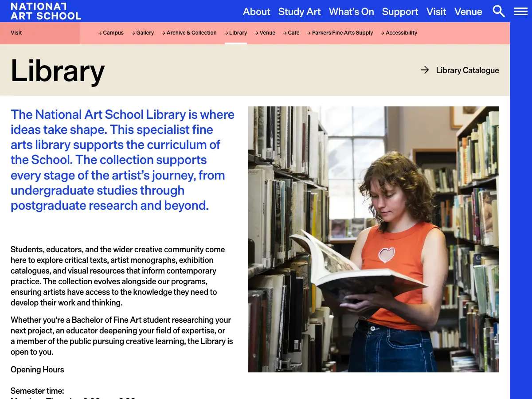Screen dimensions: 532x399
Task: Click the photo of student reading
Action: pyautogui.click(x=374, y=239)
